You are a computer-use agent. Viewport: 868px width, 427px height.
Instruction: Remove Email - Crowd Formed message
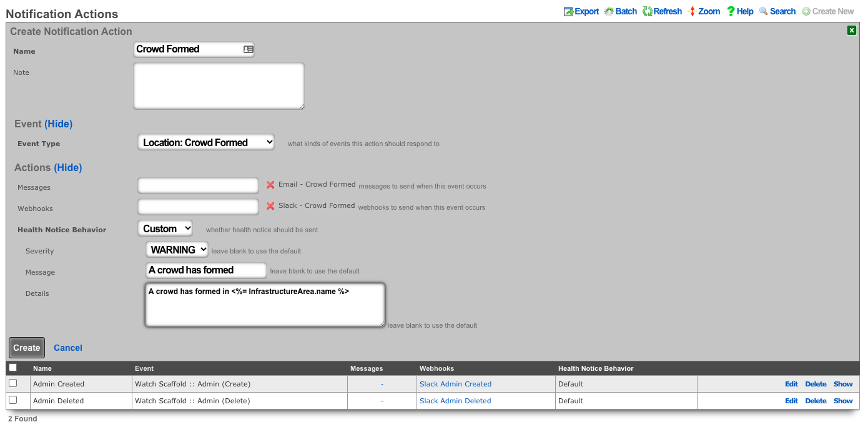(270, 185)
